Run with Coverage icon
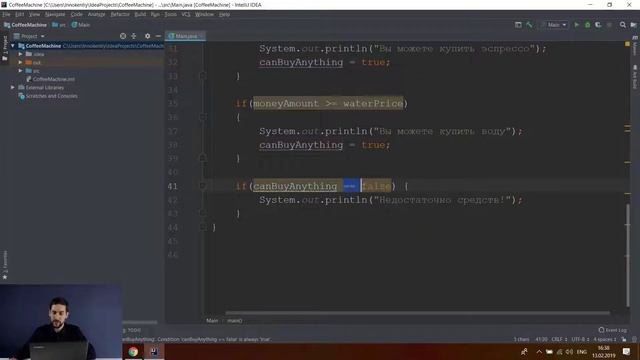The image size is (640, 360). click(x=598, y=25)
